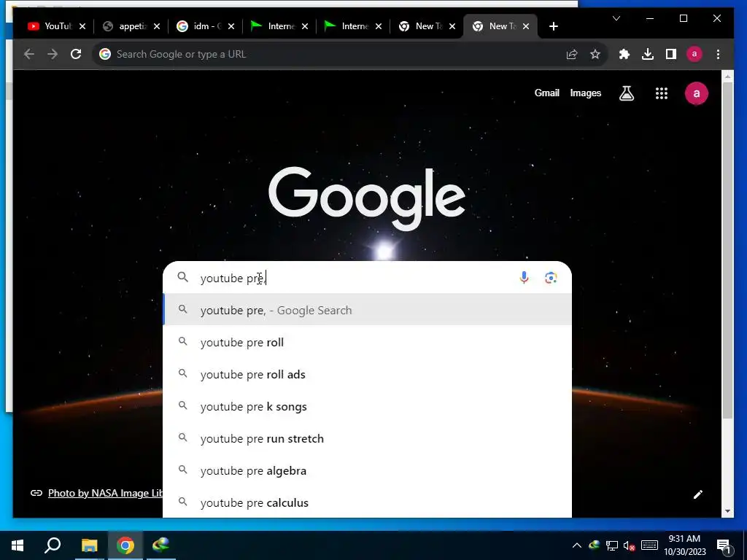Close the idm search tab
Screen dimensions: 747x560
click(231, 26)
